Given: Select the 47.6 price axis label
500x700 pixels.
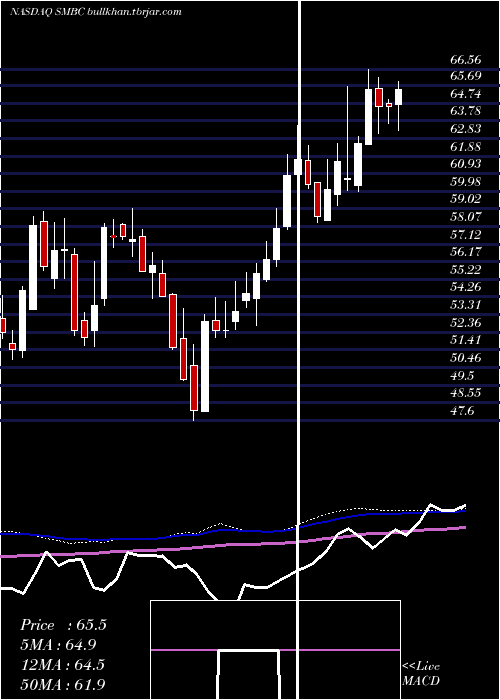Looking at the screenshot, I should point(462,411).
